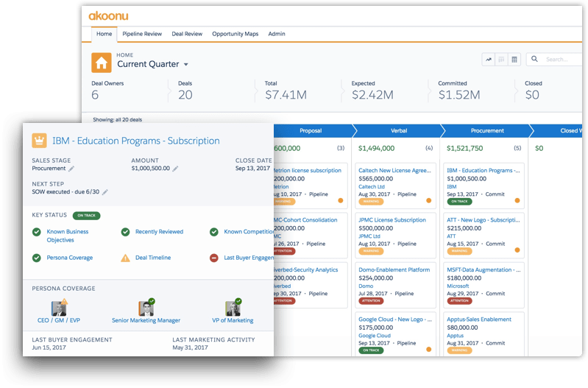This screenshot has height=388, width=588.
Task: Open Google Cloud - New Logo deal
Action: (395, 320)
